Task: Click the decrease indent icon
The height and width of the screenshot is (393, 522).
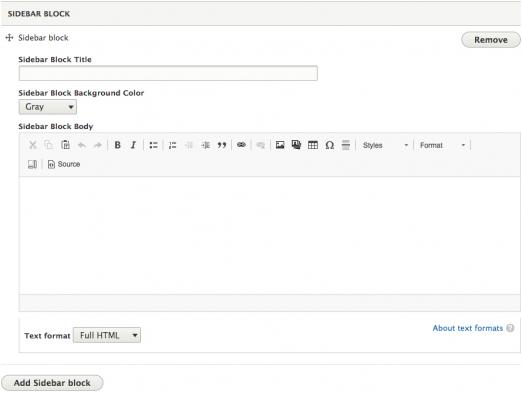Action: coord(189,145)
